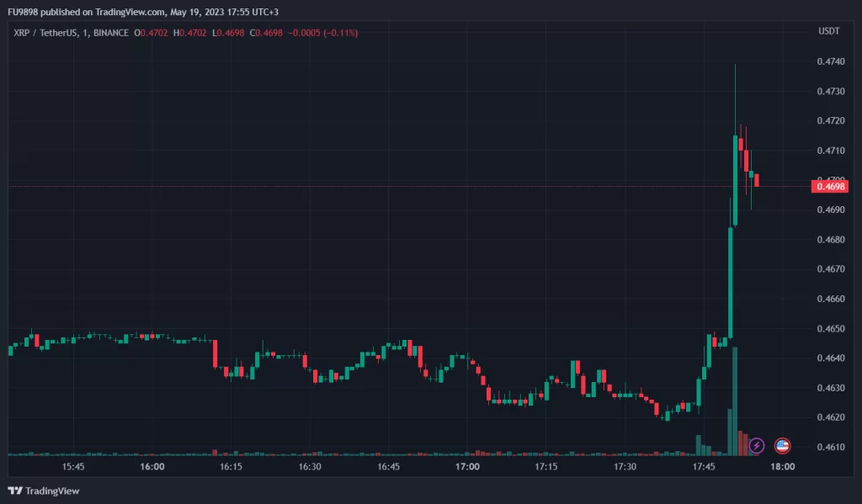Click the 16:00 time axis label
862x504 pixels.
click(152, 466)
